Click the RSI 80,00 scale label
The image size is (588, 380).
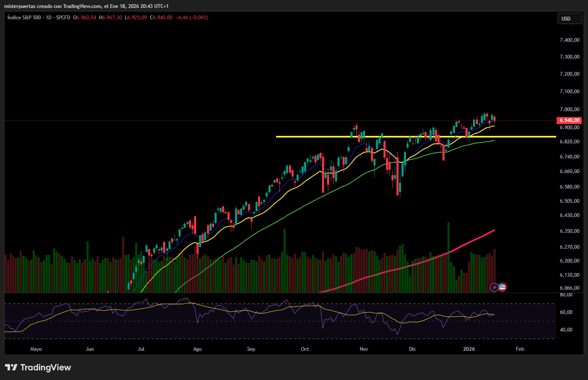pos(566,295)
